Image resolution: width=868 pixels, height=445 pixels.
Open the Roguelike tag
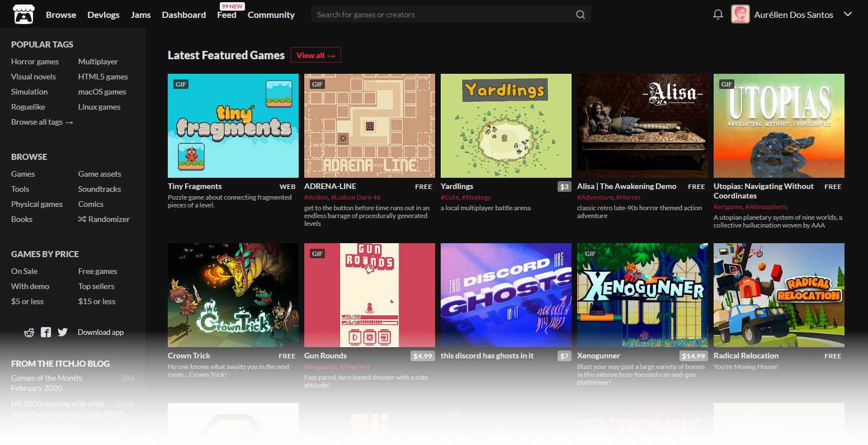(28, 107)
